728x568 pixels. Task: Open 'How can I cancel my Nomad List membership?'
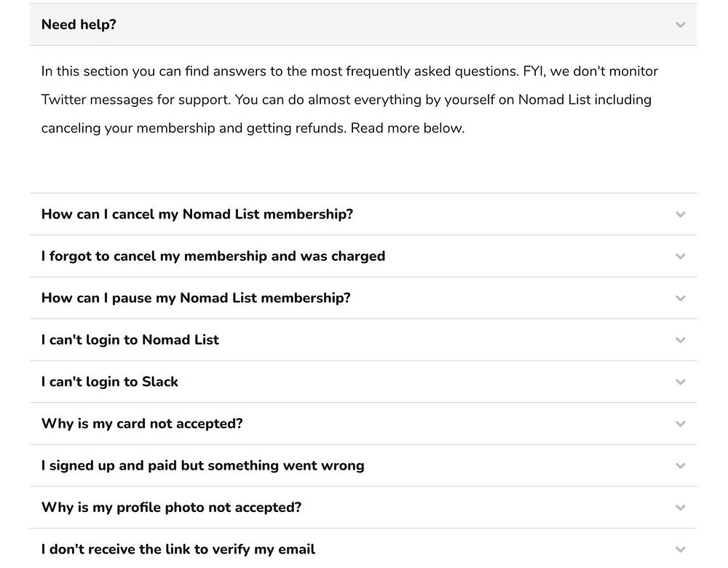197,215
